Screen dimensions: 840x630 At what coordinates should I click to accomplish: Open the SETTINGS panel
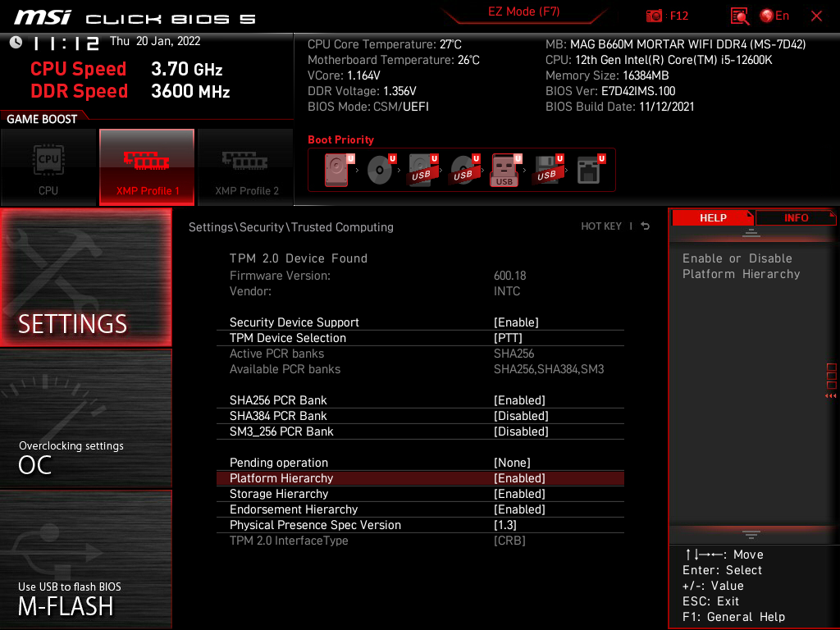point(85,277)
